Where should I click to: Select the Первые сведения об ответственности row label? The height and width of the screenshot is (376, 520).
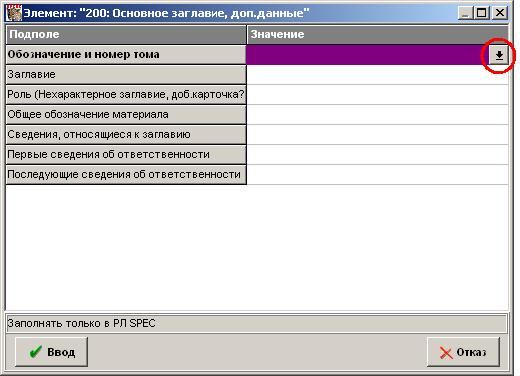[x=126, y=154]
